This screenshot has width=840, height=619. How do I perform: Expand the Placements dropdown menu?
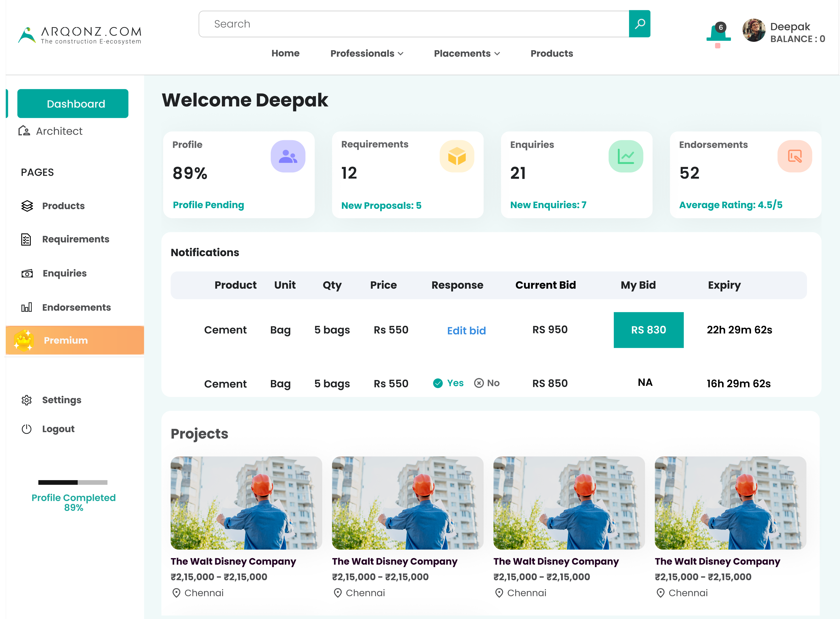(467, 54)
